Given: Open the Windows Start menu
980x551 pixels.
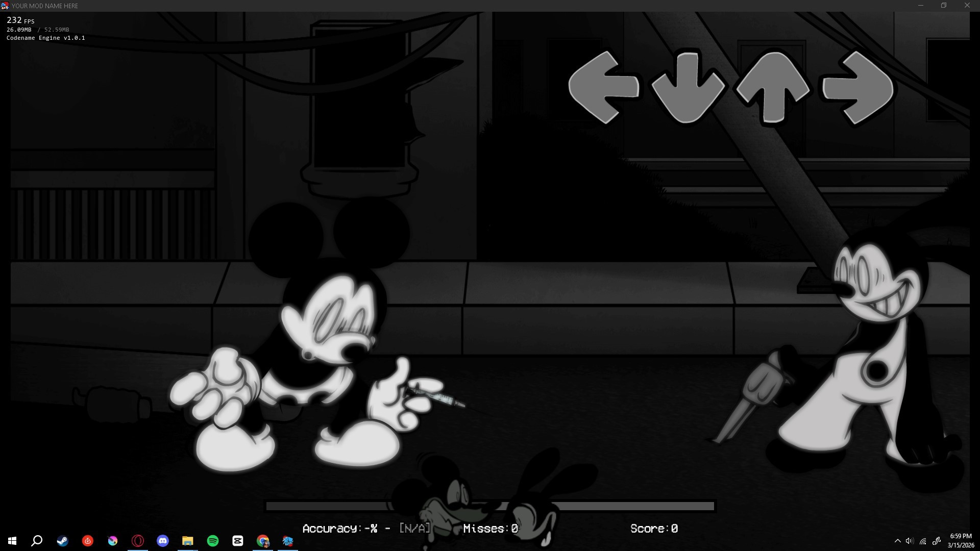Looking at the screenshot, I should pos(12,541).
